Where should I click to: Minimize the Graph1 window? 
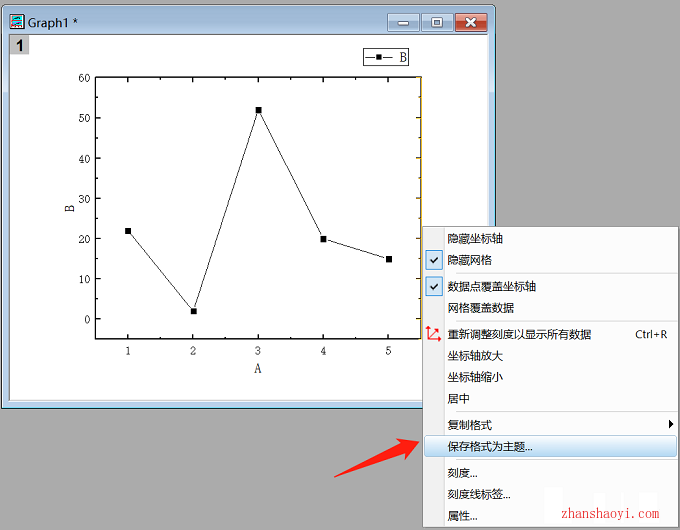[403, 23]
